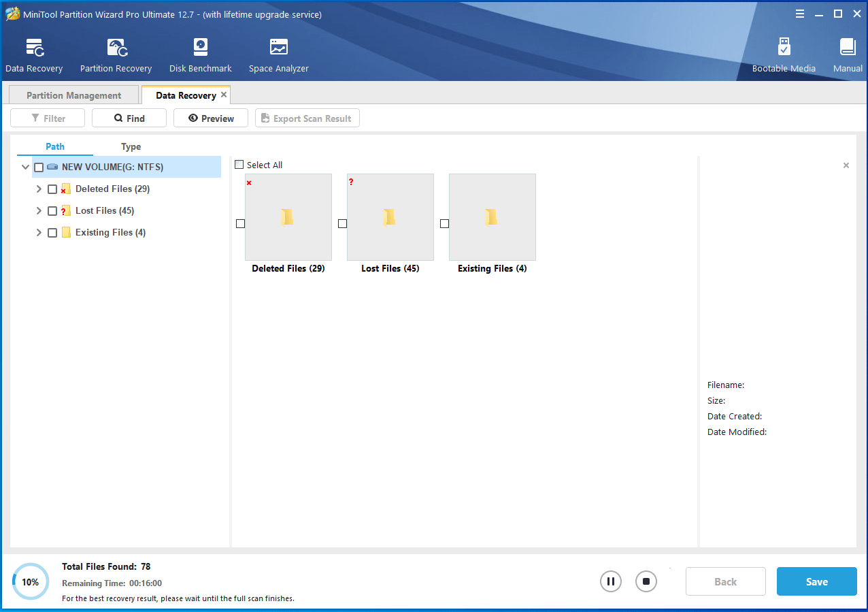This screenshot has width=868, height=612.
Task: Launch Partition Recovery from the top toolbar
Action: 117,48
